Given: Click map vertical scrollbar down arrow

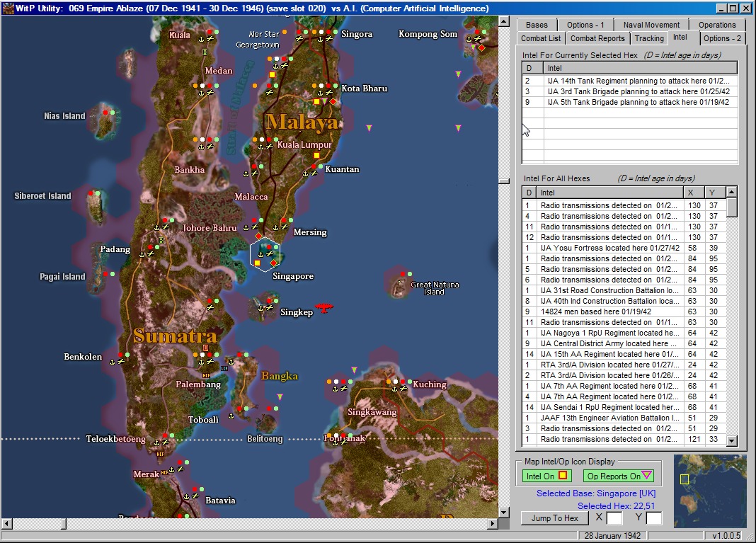Looking at the screenshot, I should click(504, 512).
